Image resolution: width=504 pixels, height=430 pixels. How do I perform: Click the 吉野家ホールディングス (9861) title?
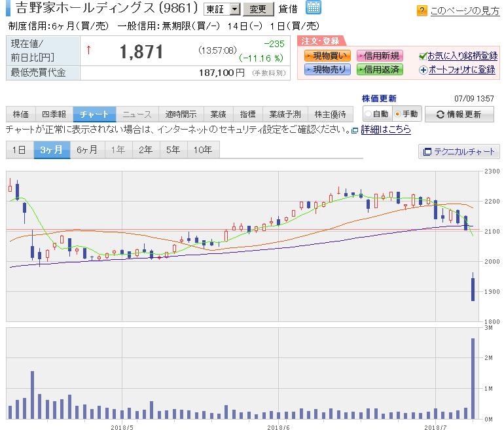(107, 9)
